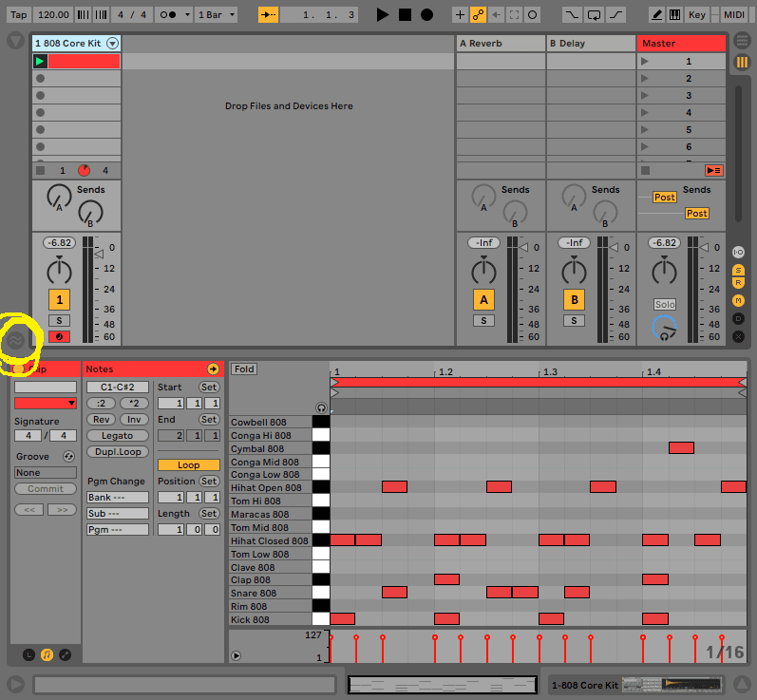Show the In/Out section with I-O button
The image size is (757, 700).
tap(738, 252)
